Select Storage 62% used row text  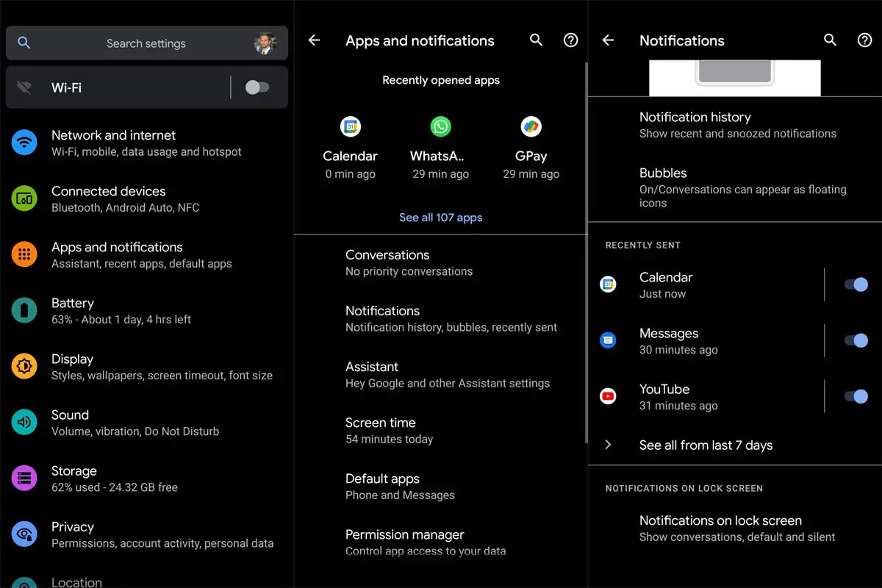(x=115, y=478)
